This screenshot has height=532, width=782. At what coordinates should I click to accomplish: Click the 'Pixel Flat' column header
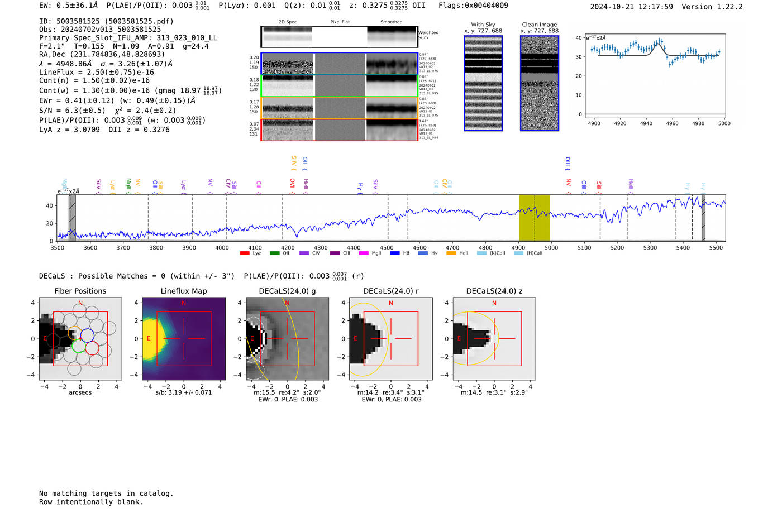pos(340,22)
